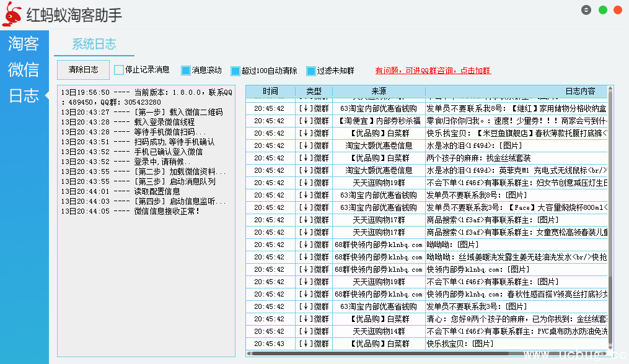Toggle the 消息滚动 checkbox
629x364 pixels.
click(186, 71)
